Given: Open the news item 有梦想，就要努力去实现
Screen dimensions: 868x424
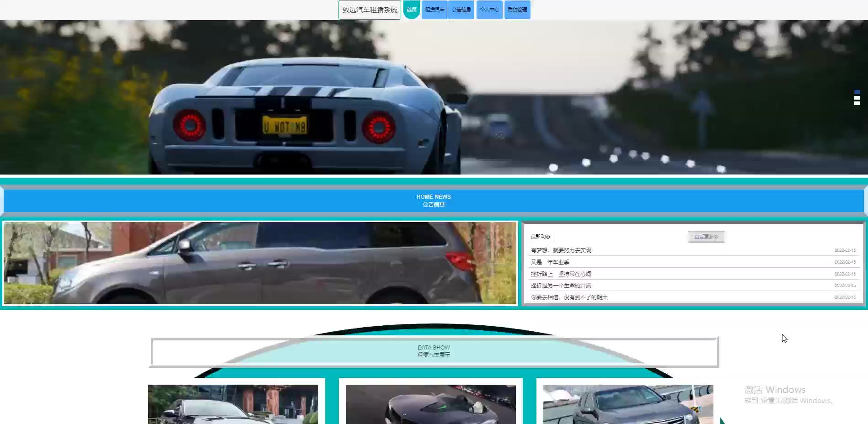Looking at the screenshot, I should [x=561, y=250].
